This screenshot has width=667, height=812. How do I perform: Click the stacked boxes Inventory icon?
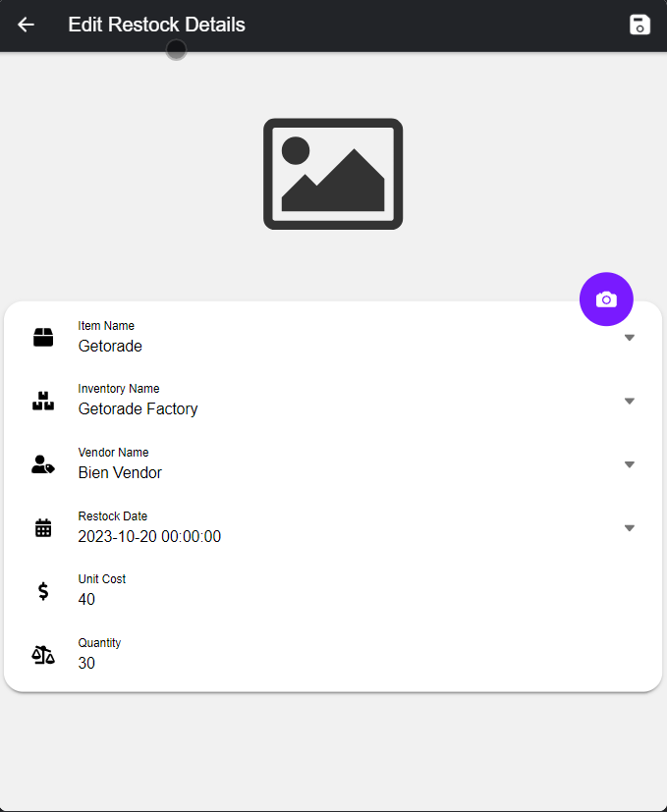43,401
